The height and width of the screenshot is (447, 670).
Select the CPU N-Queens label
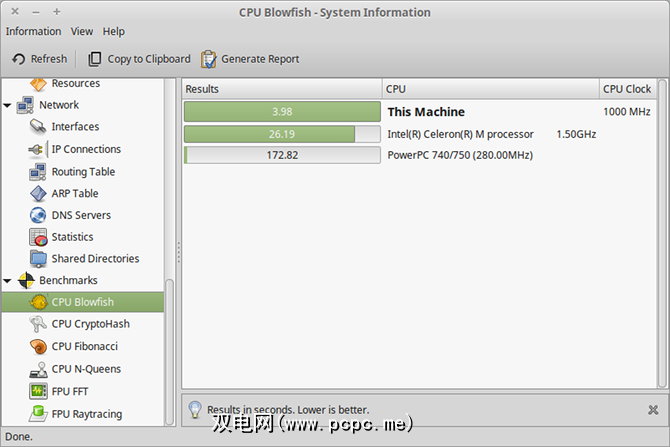(86, 369)
